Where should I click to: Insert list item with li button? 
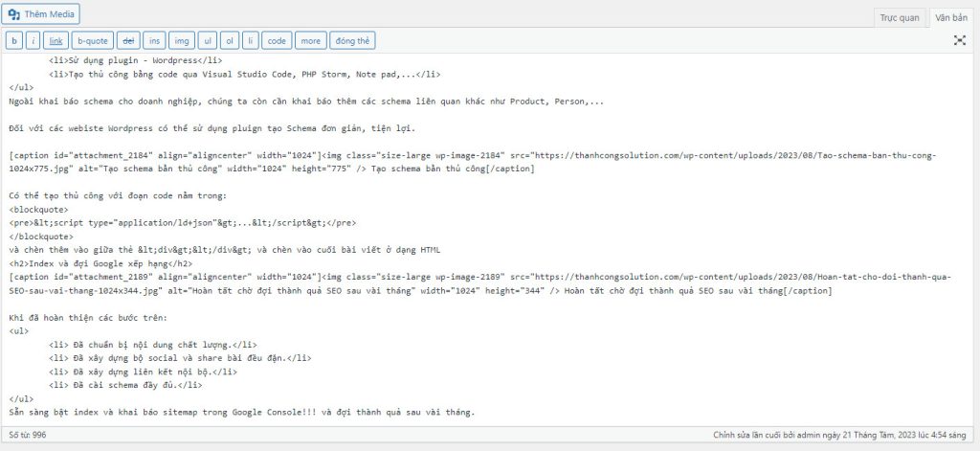(x=250, y=40)
